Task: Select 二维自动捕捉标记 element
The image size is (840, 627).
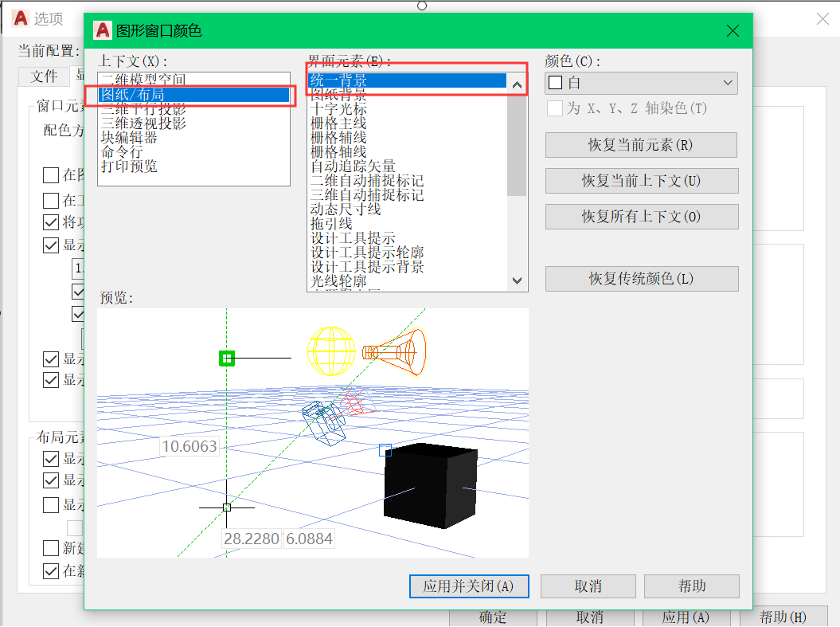Action: (407, 181)
